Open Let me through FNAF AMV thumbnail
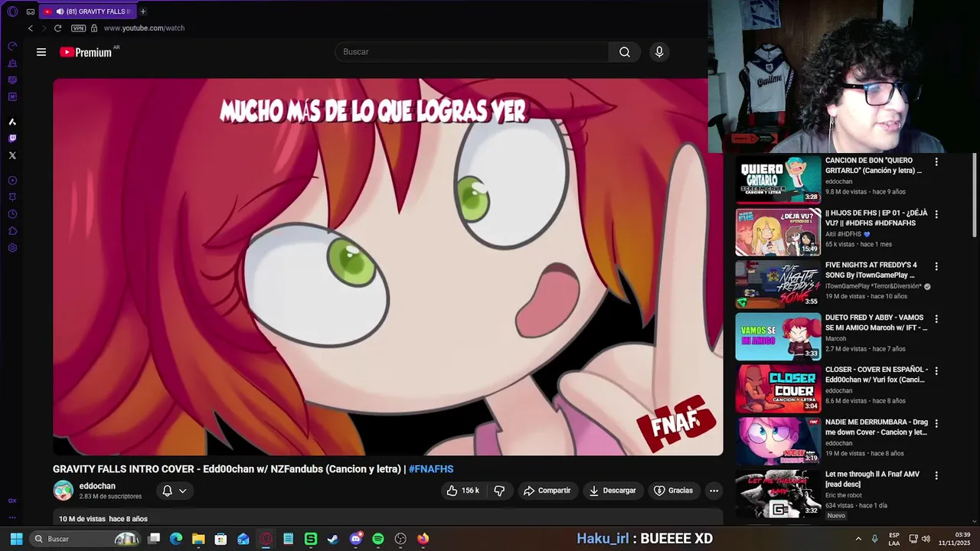 pos(778,493)
